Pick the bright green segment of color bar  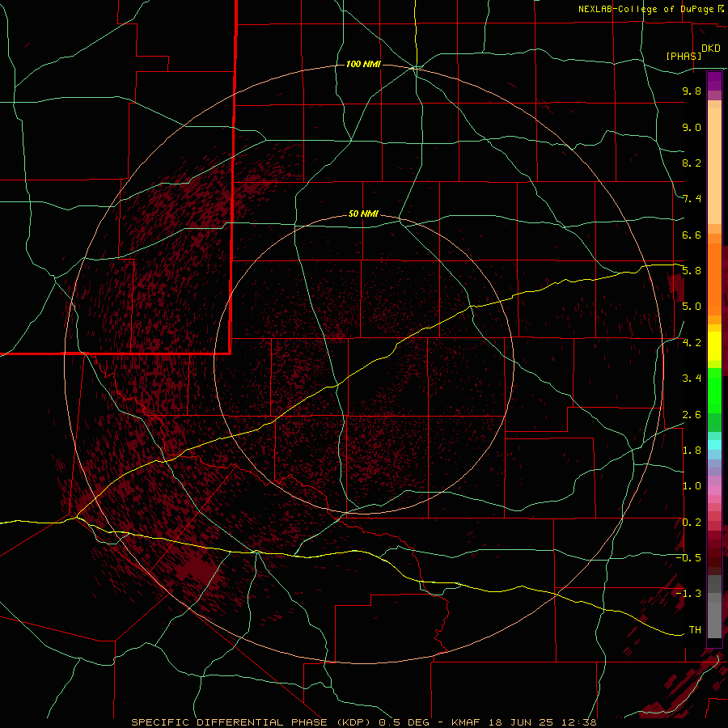tap(714, 390)
